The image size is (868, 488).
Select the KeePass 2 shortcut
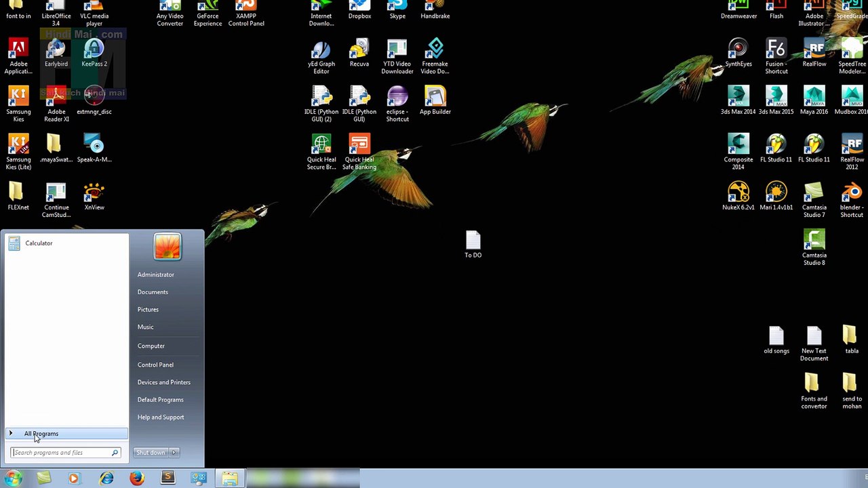point(94,54)
